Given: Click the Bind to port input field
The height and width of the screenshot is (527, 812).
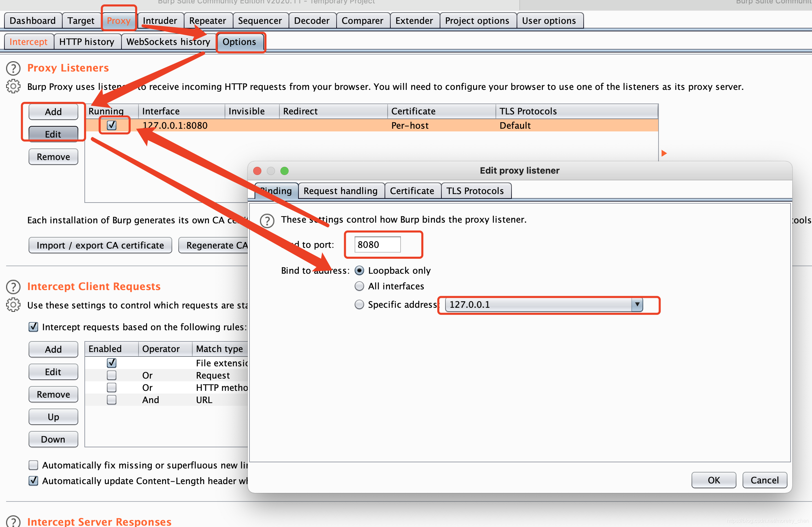Looking at the screenshot, I should pyautogui.click(x=377, y=244).
